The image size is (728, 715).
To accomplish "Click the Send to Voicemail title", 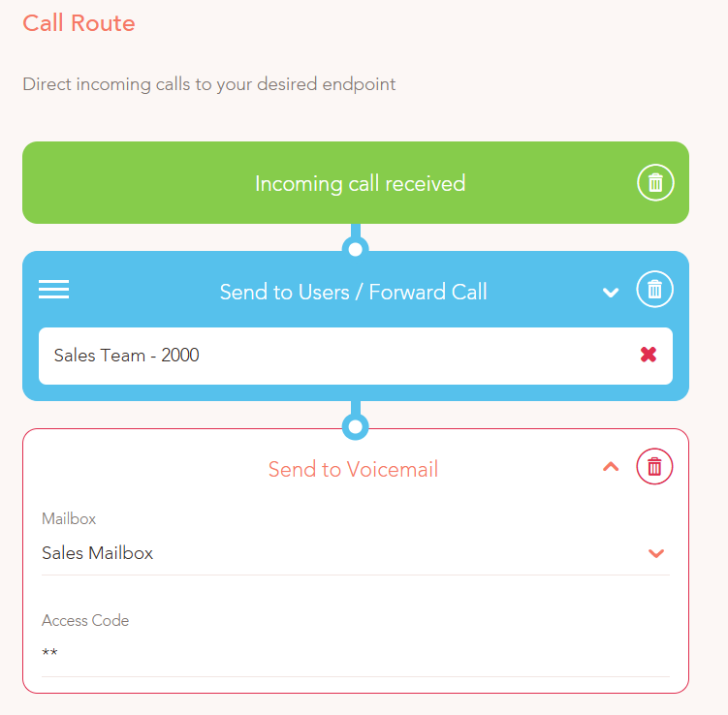I will coord(353,469).
